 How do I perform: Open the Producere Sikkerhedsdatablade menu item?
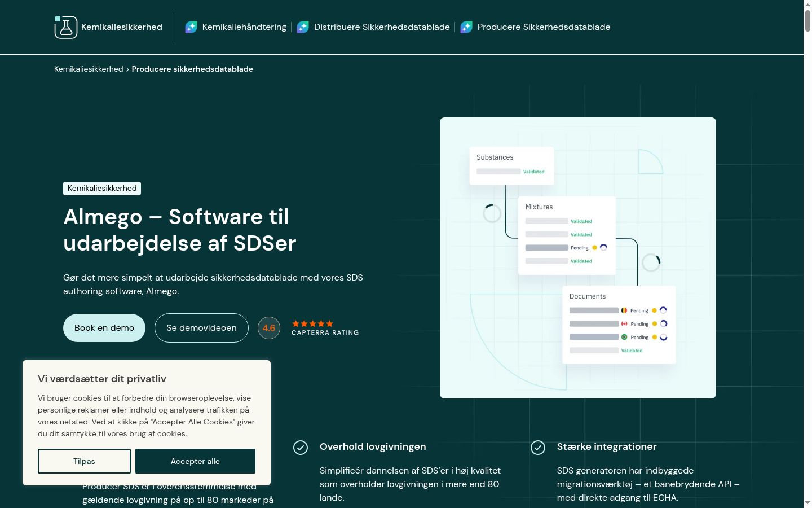(x=544, y=27)
